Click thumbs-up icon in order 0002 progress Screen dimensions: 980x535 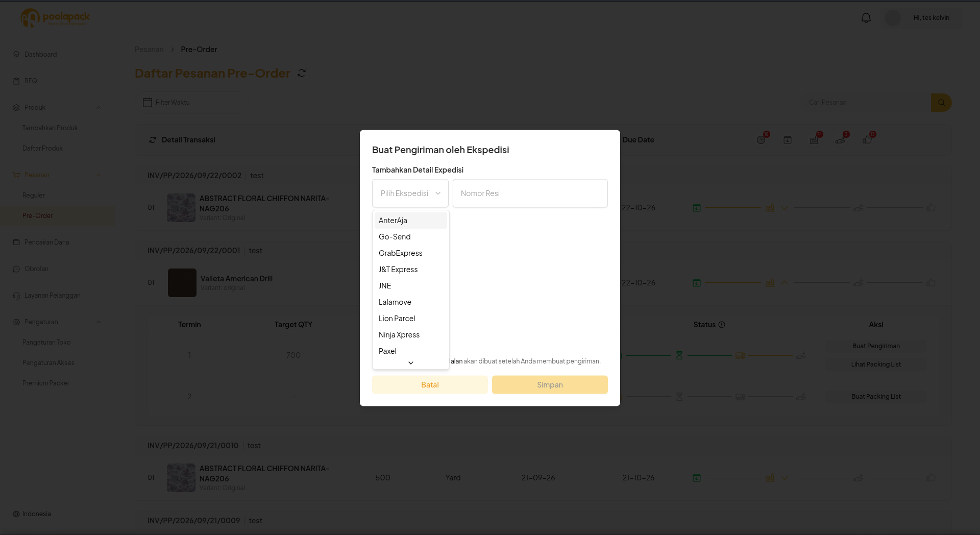[931, 208]
